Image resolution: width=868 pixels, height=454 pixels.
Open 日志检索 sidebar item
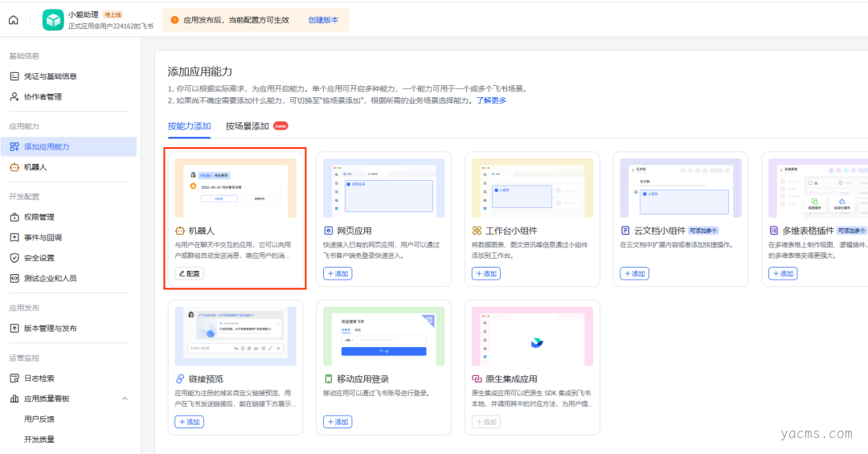tap(39, 378)
